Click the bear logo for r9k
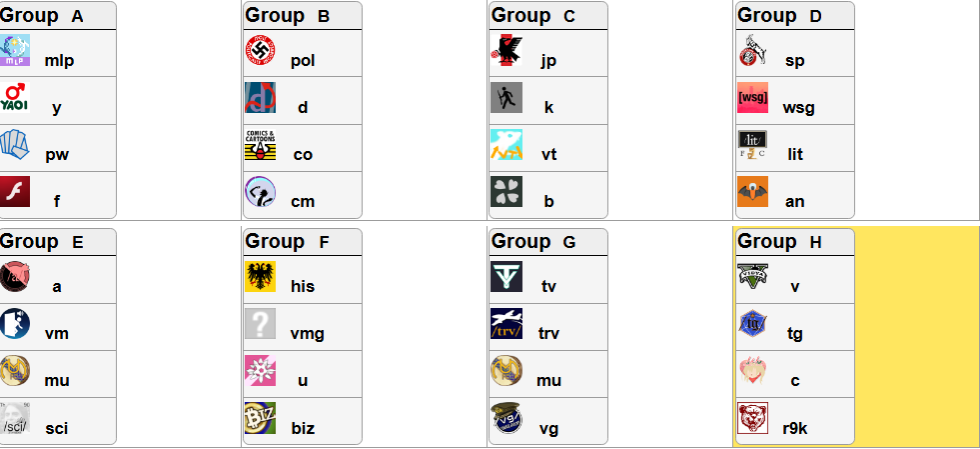The image size is (980, 449). 752,418
